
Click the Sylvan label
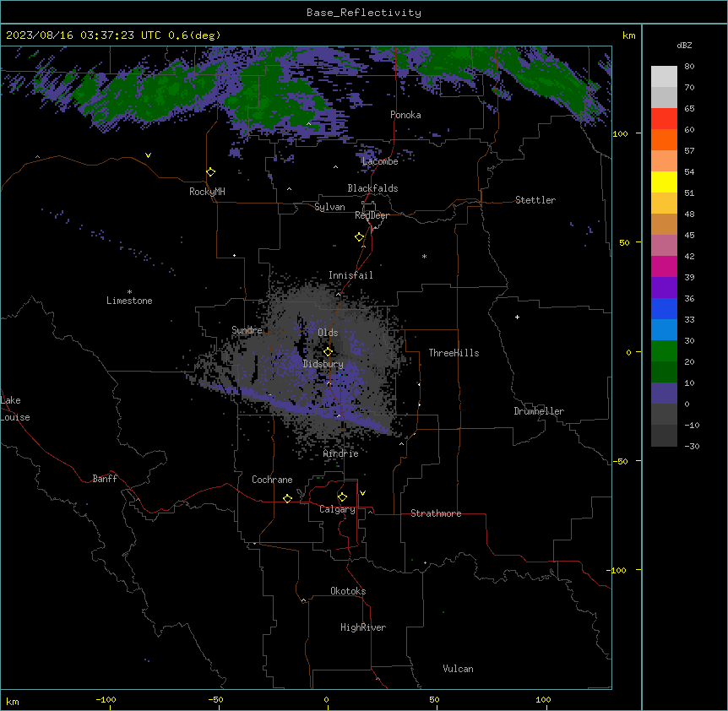(329, 207)
